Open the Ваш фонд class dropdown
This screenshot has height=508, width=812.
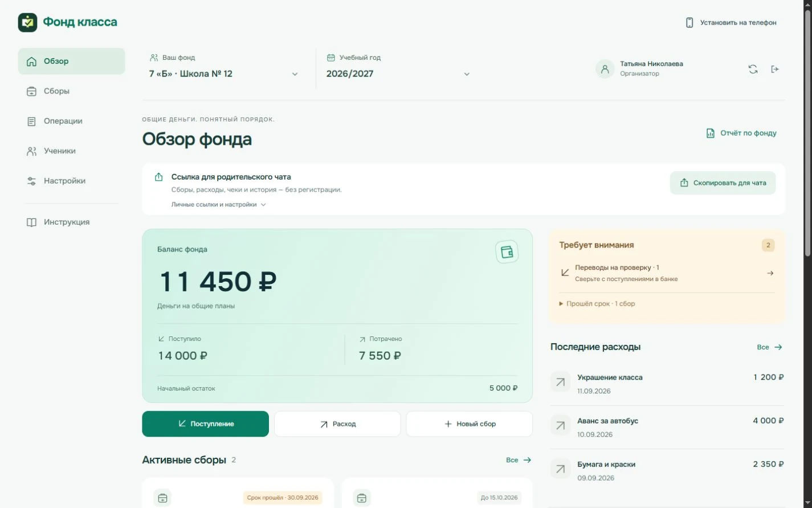point(224,74)
